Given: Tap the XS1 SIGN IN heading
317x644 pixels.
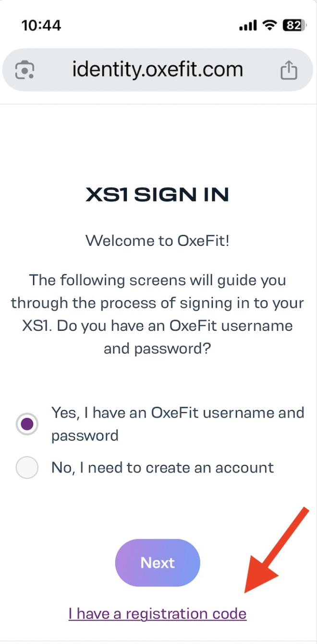Looking at the screenshot, I should [158, 195].
